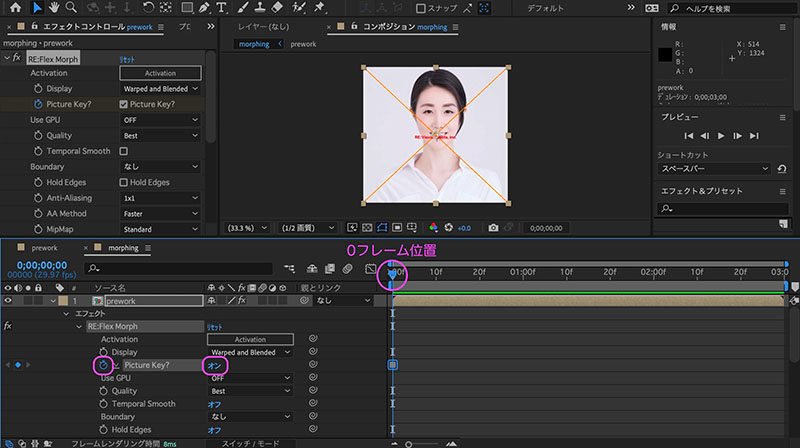Viewport: 800px width, 448px height.
Task: Collapse the エフェクト group in timeline
Action: click(x=66, y=313)
